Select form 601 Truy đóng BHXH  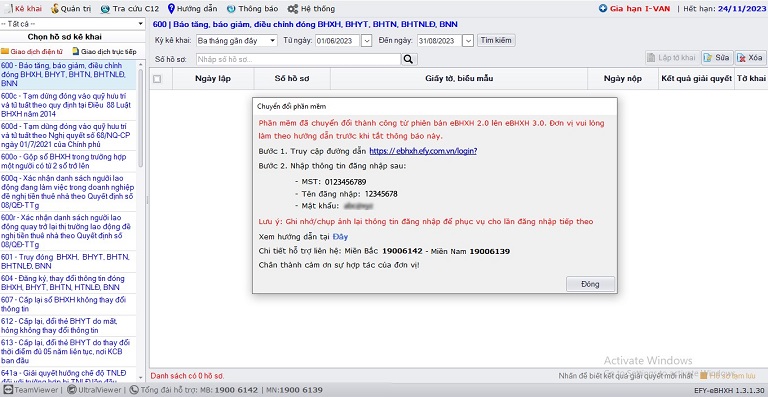pyautogui.click(x=68, y=261)
